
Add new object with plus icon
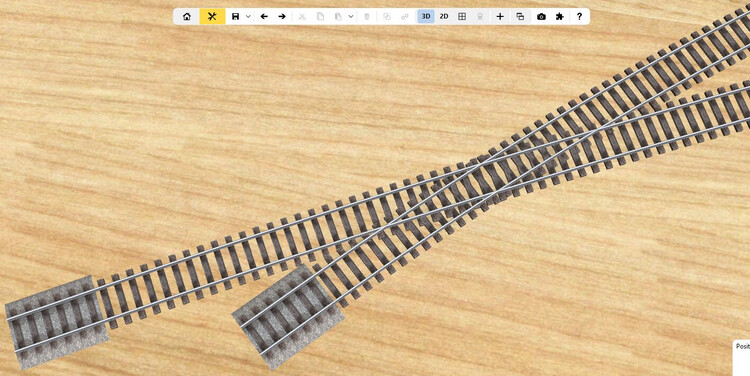pyautogui.click(x=500, y=16)
